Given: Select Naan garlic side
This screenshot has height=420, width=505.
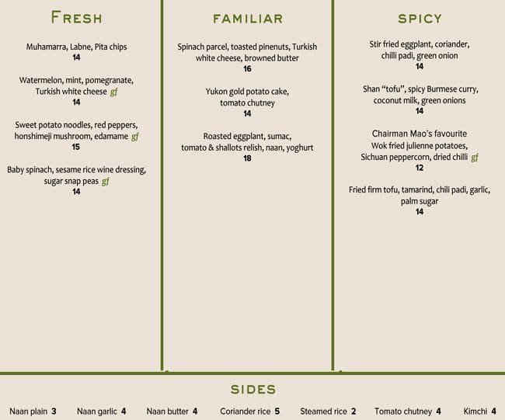Looking at the screenshot, I should point(102,411).
